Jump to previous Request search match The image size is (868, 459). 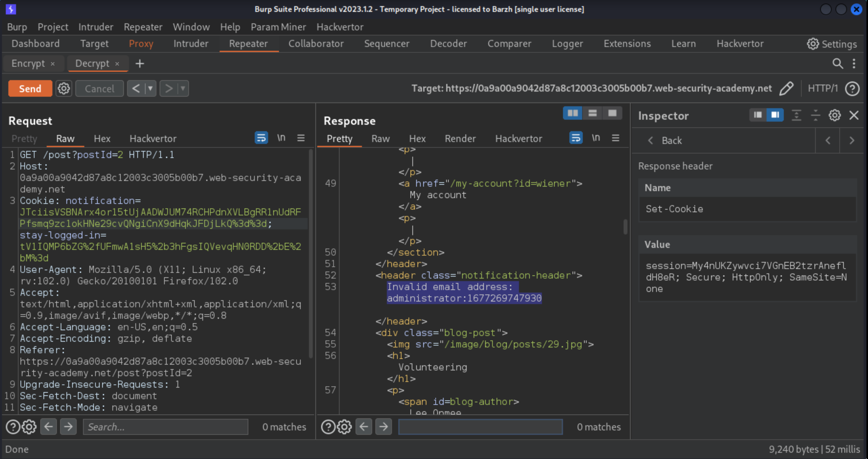click(x=49, y=427)
